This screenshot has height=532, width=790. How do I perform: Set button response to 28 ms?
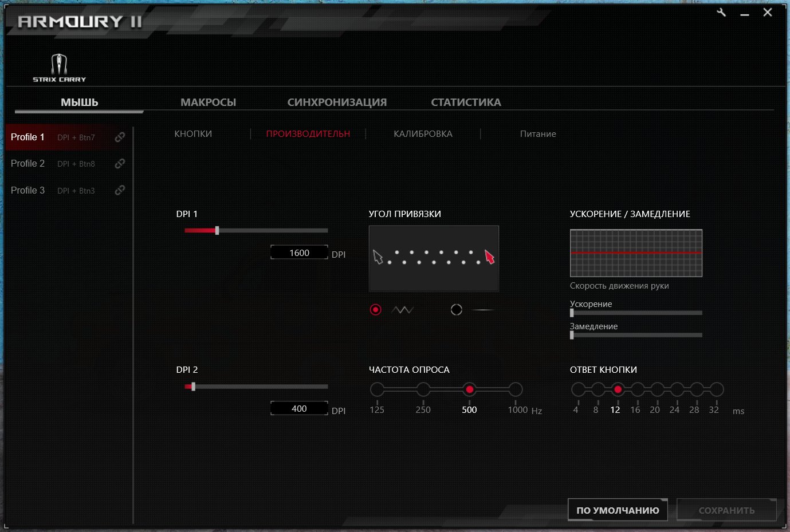pyautogui.click(x=697, y=390)
